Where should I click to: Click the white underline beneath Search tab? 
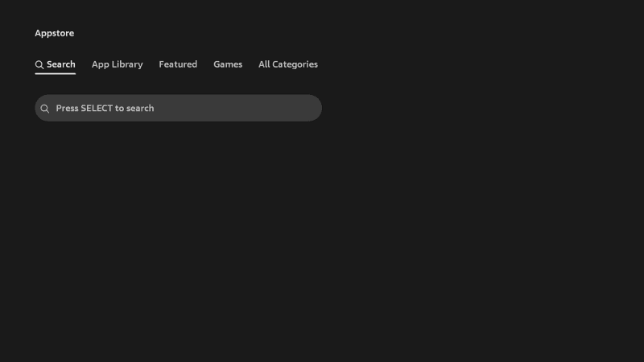[x=55, y=73]
